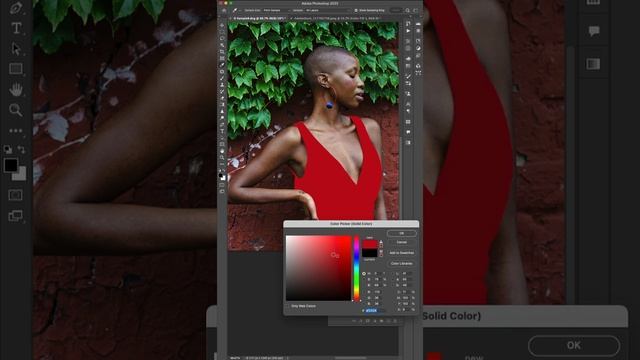Click the Add to Swatches button
The width and height of the screenshot is (640, 360).
(402, 253)
